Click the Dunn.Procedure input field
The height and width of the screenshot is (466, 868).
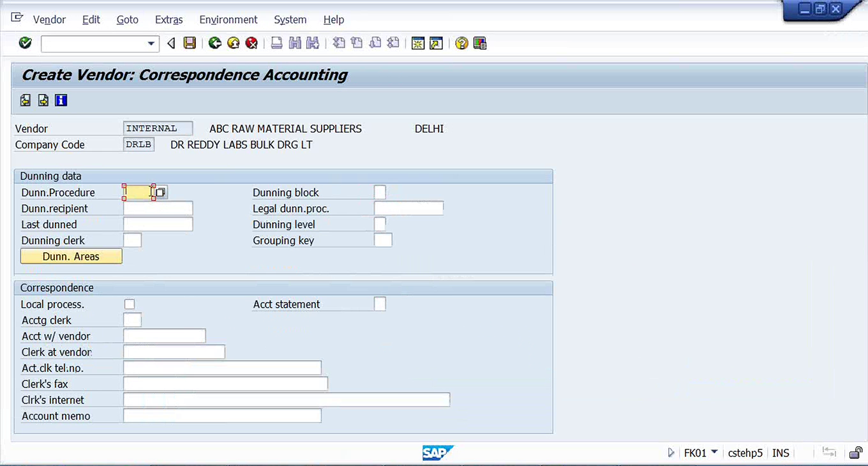click(x=138, y=192)
